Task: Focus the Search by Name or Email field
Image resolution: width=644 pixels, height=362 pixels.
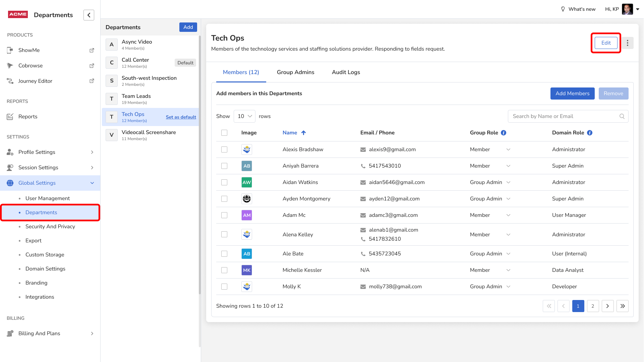Action: click(563, 116)
